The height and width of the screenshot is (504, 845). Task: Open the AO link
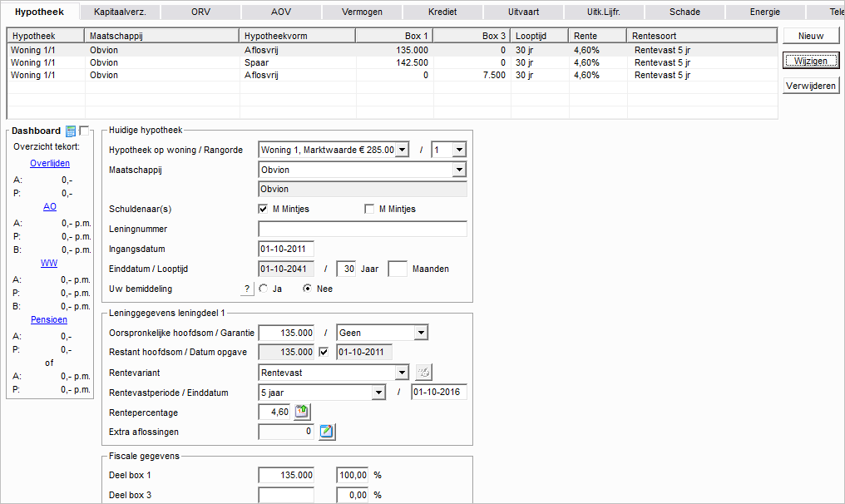pyautogui.click(x=50, y=206)
